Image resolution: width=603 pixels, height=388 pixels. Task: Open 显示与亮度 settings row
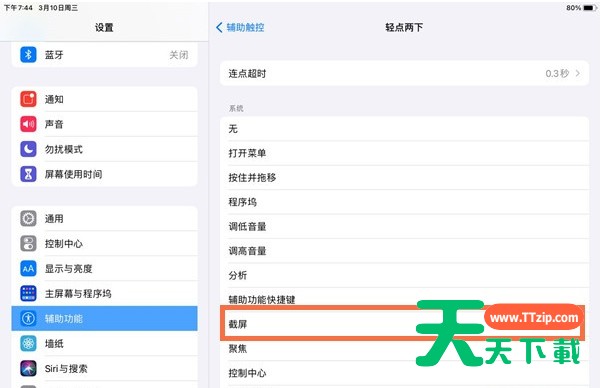[x=104, y=268]
